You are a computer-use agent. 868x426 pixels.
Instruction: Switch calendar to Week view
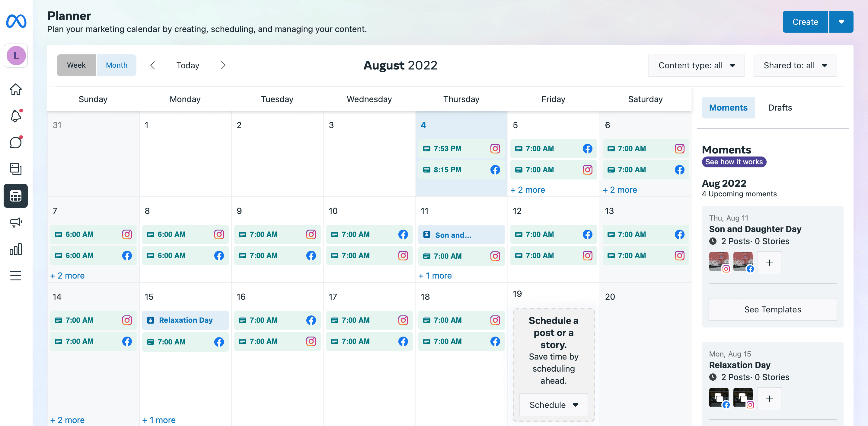[76, 65]
